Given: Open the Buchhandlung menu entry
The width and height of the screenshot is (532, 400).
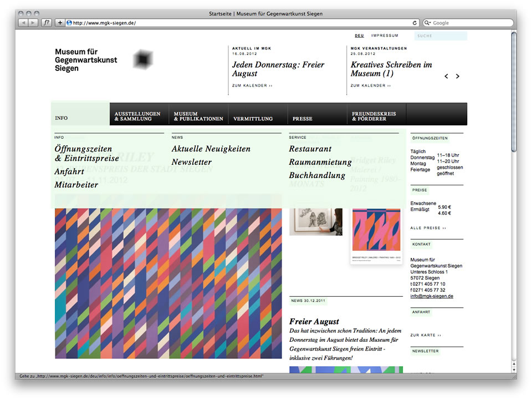Looking at the screenshot, I should click(x=317, y=175).
